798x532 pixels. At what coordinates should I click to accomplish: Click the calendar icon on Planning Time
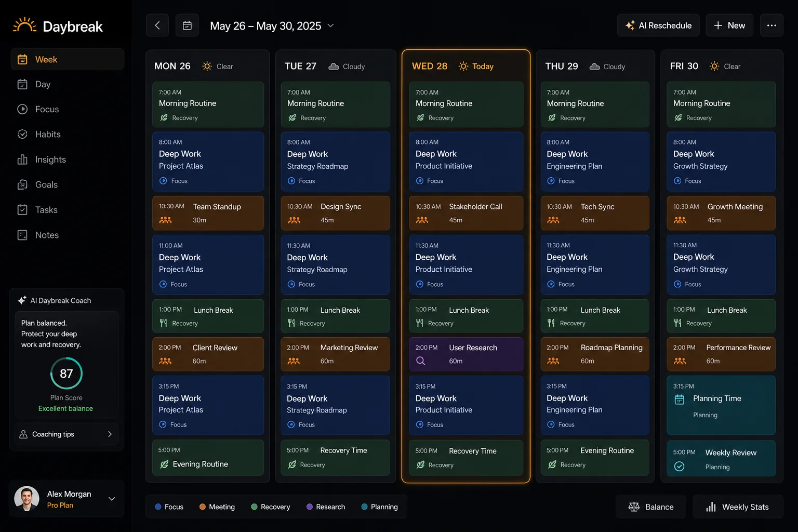[679, 400]
